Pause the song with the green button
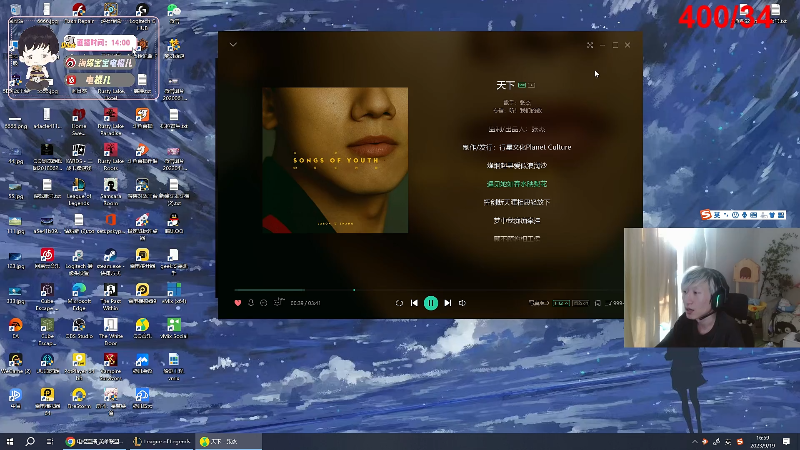800x450 pixels. pyautogui.click(x=431, y=303)
